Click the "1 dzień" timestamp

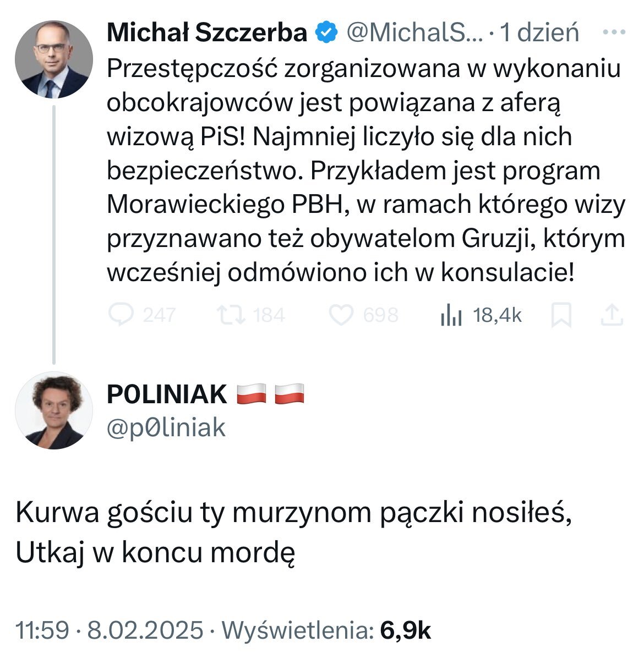(x=539, y=33)
